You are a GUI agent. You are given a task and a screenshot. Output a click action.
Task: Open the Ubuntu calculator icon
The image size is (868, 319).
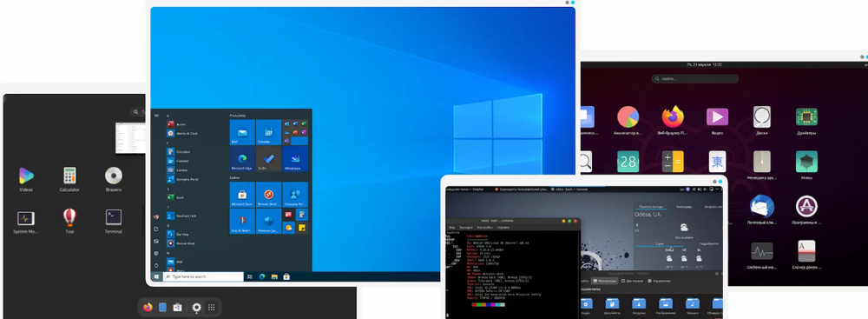click(x=673, y=162)
